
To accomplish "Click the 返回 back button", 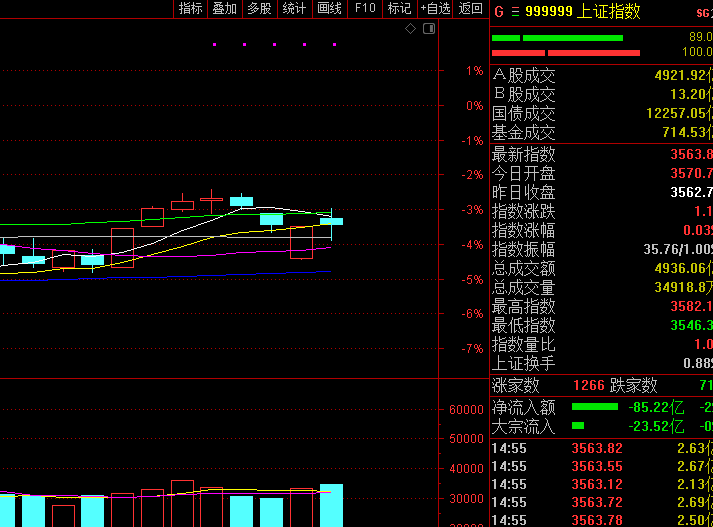I will pyautogui.click(x=471, y=9).
